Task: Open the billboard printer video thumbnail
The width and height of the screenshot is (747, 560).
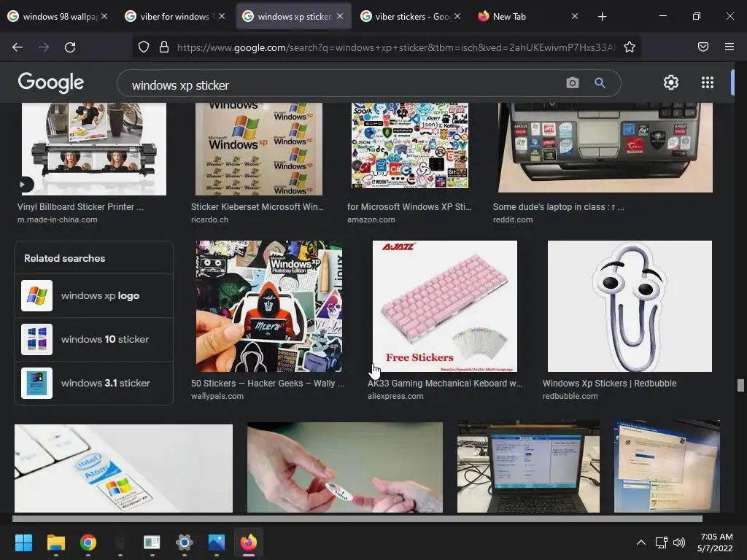Action: click(x=94, y=149)
